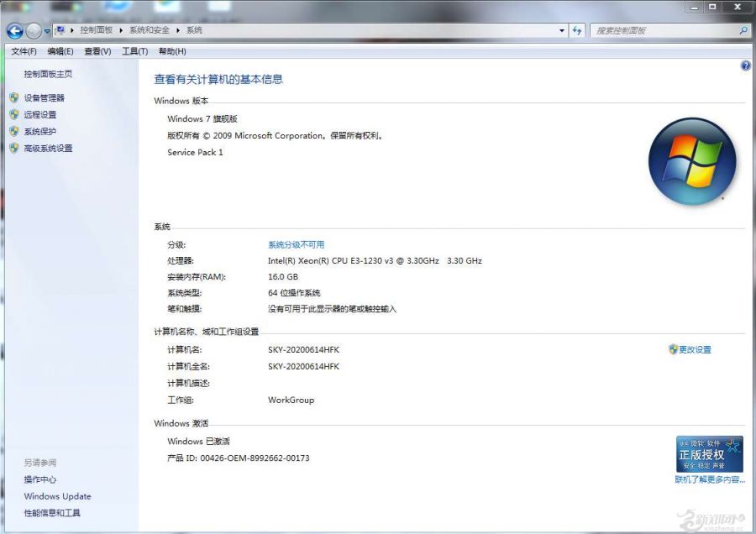Expand the arrow after 控制面板 breadcrumb

tap(121, 30)
